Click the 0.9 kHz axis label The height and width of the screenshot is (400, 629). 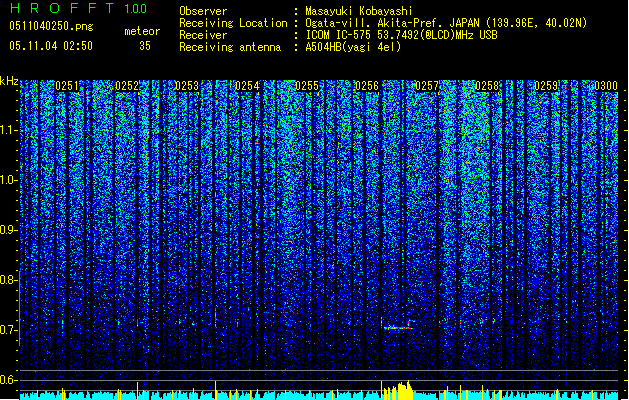click(9, 230)
